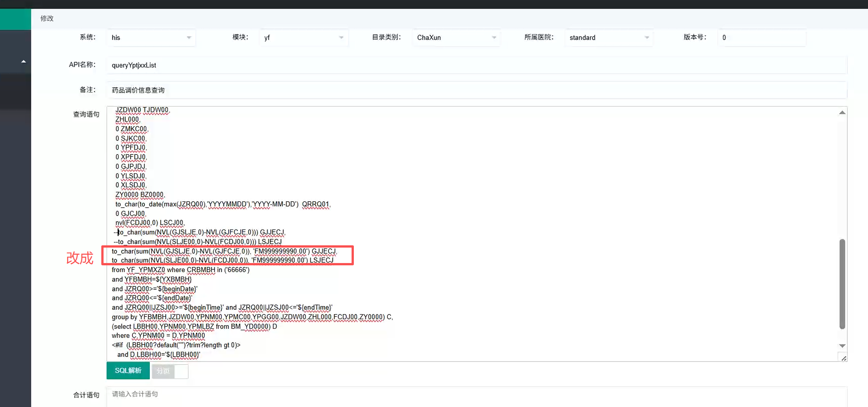The image size is (868, 407).
Task: Click the scroll-down arrow of the query textarea
Action: click(x=842, y=346)
